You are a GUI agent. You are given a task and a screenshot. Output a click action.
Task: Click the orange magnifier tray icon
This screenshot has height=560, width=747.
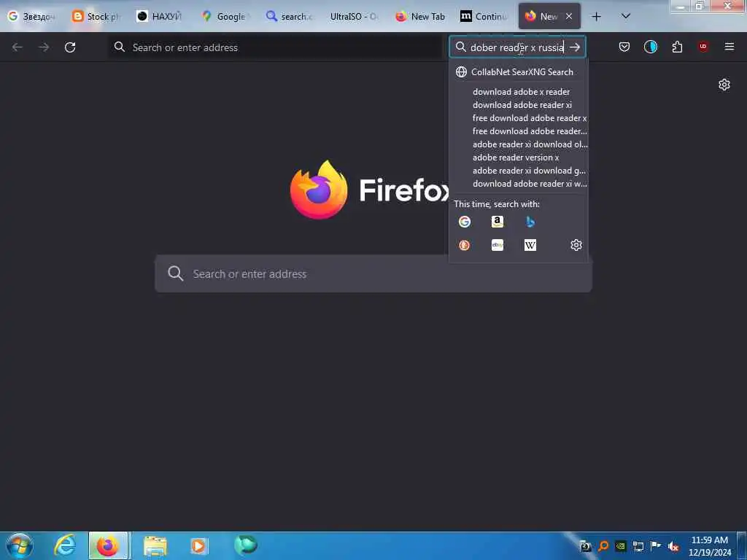(x=603, y=546)
